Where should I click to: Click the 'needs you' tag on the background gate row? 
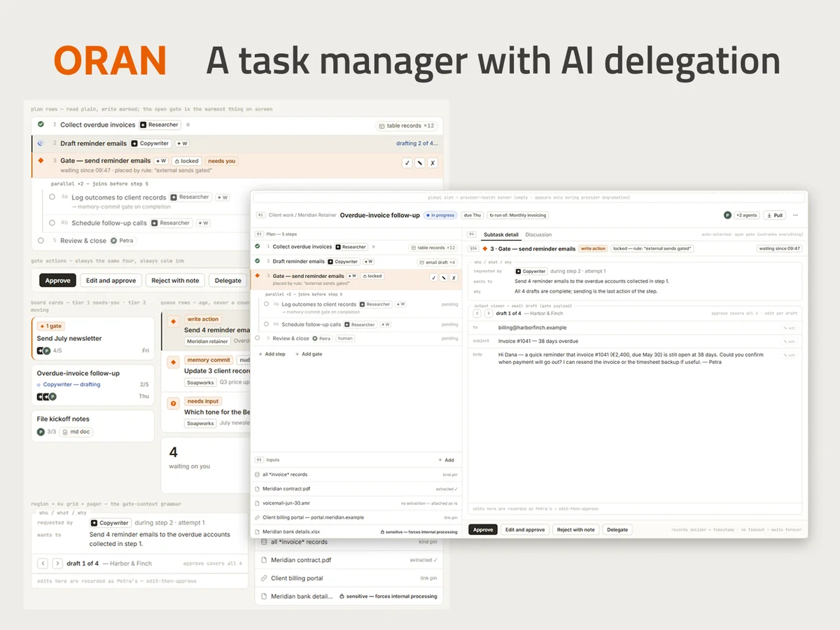(222, 161)
